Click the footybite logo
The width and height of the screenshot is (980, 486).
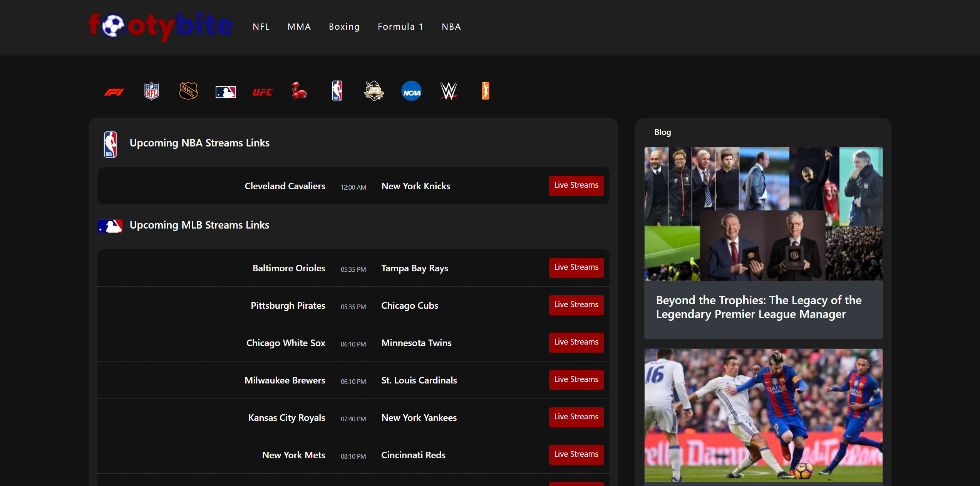(161, 26)
